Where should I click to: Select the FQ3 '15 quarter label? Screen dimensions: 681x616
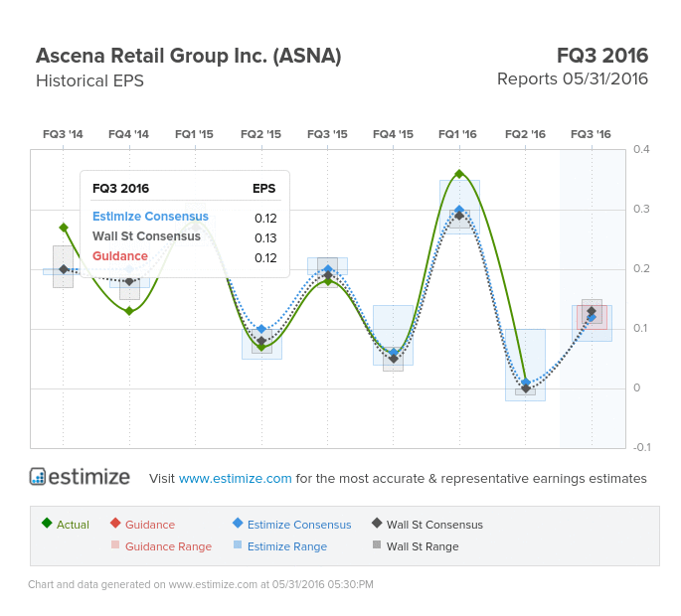327,134
